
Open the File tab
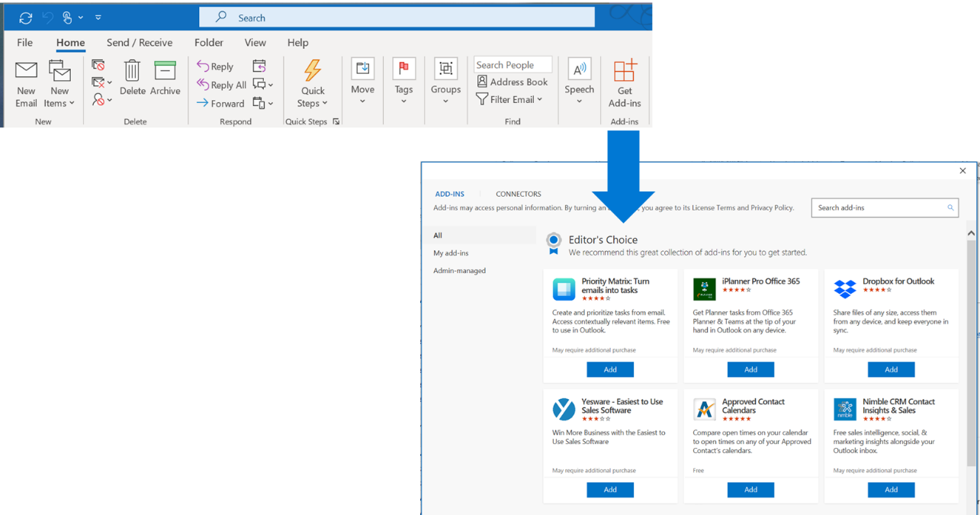click(25, 43)
